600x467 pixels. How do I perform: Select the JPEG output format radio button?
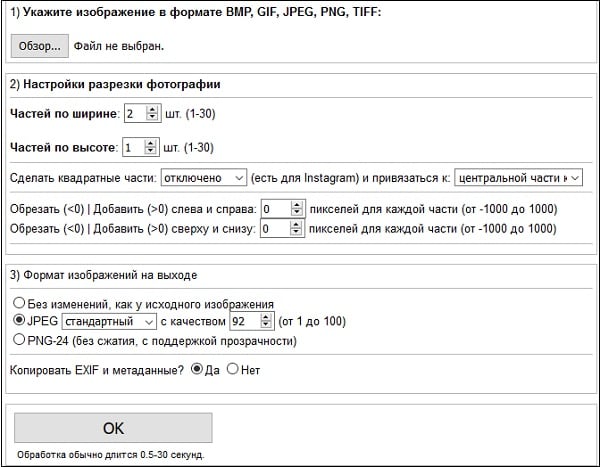point(18,322)
